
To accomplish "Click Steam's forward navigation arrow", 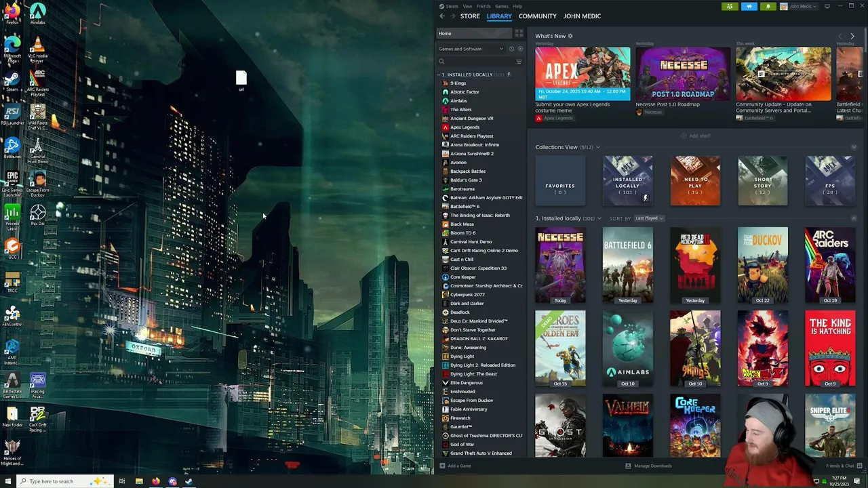I will pos(453,16).
